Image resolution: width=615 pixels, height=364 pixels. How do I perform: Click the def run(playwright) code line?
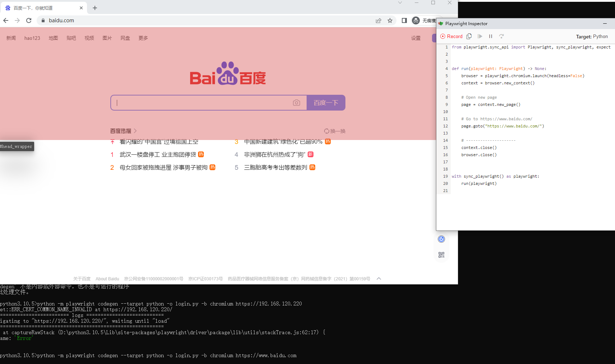coord(499,69)
